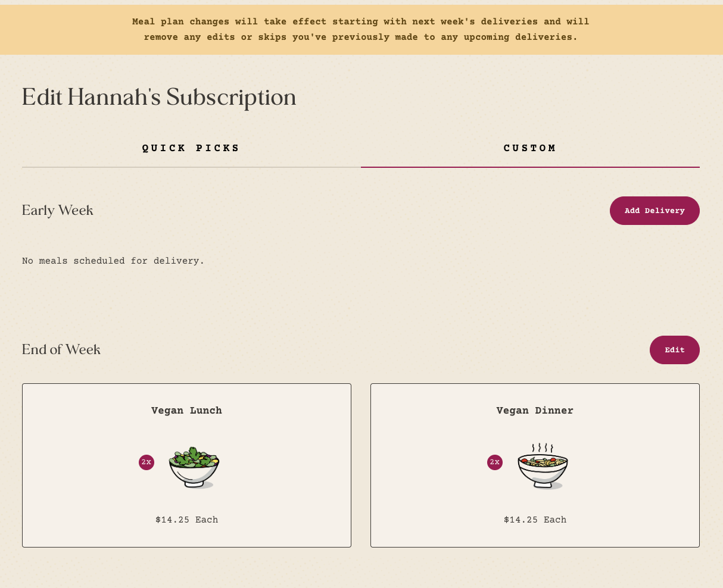Click the meal plan changes notice banner
This screenshot has width=723, height=588.
tap(361, 30)
